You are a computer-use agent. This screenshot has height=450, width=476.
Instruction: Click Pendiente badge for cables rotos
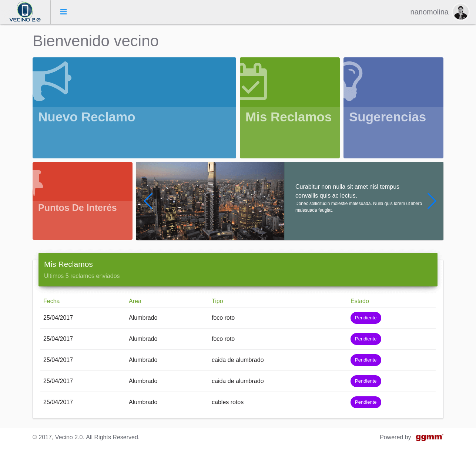pos(366,402)
